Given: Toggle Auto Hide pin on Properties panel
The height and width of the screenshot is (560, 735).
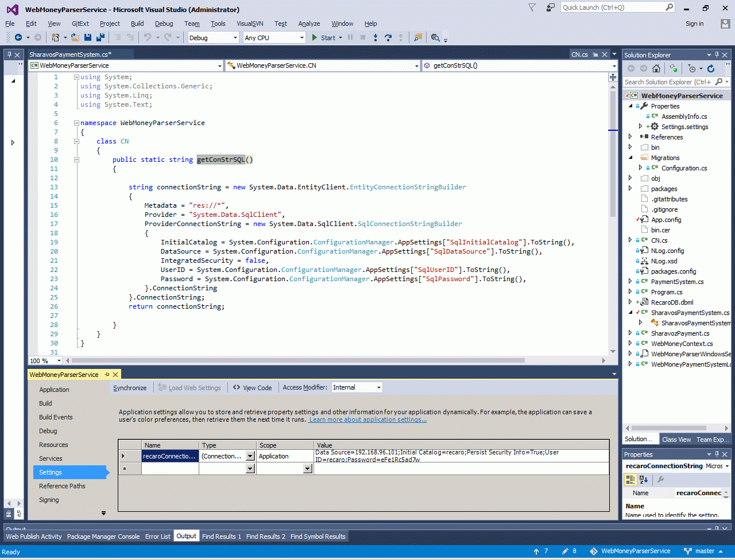Looking at the screenshot, I should click(718, 454).
